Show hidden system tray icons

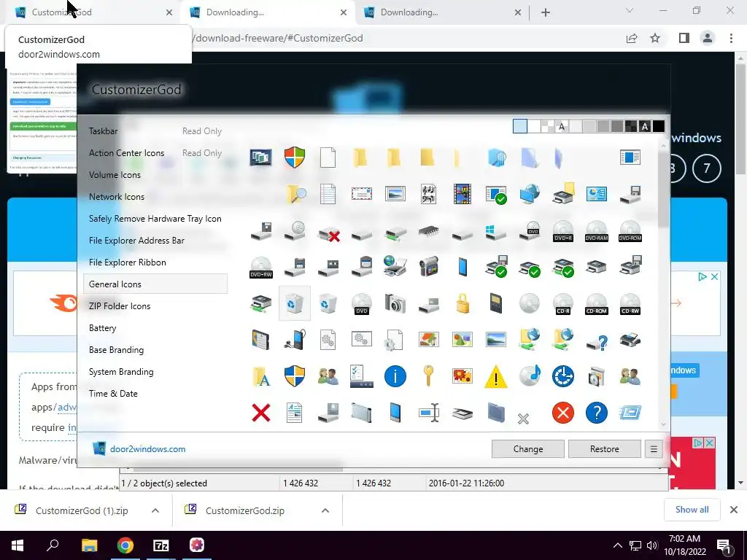617,545
